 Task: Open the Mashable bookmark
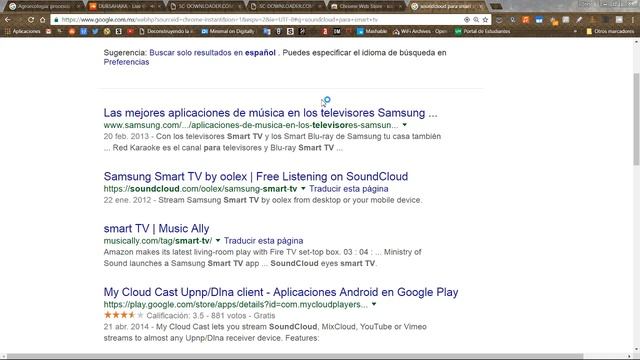click(x=372, y=31)
